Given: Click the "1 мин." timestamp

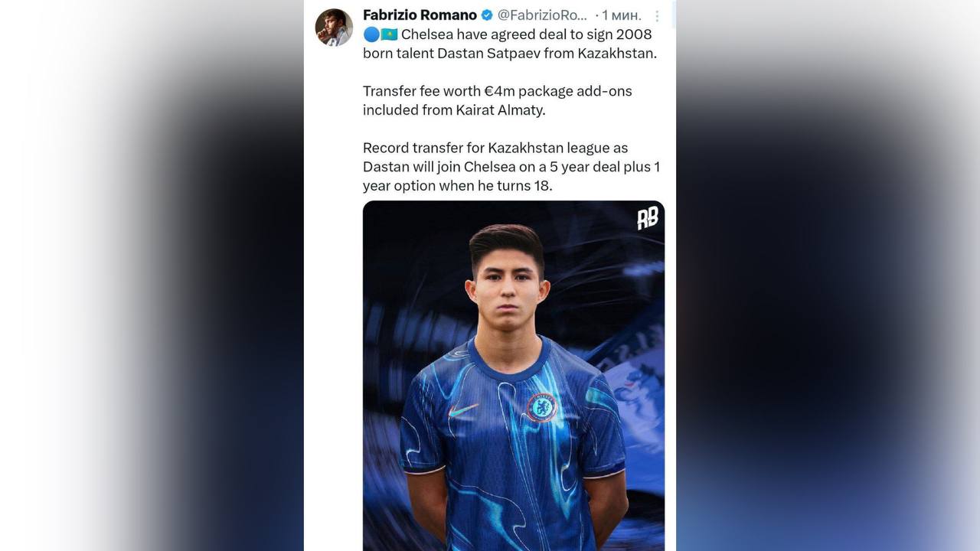Looking at the screenshot, I should tap(622, 15).
